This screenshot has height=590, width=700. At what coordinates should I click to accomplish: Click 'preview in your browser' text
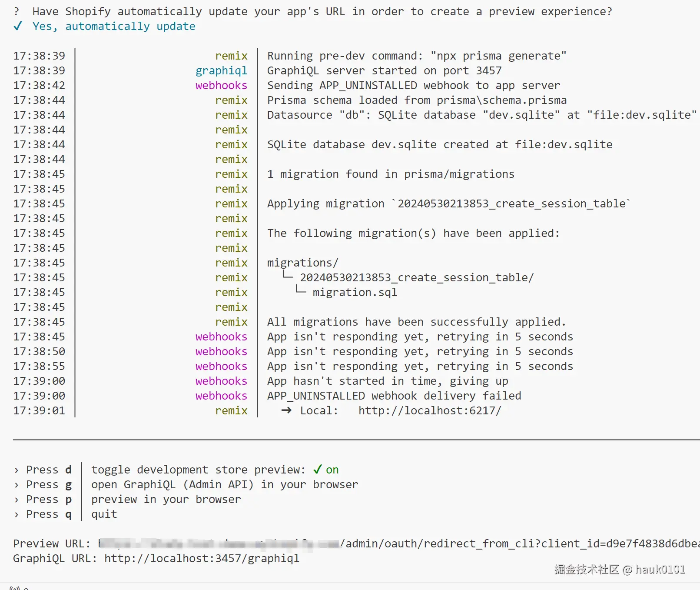pos(166,499)
